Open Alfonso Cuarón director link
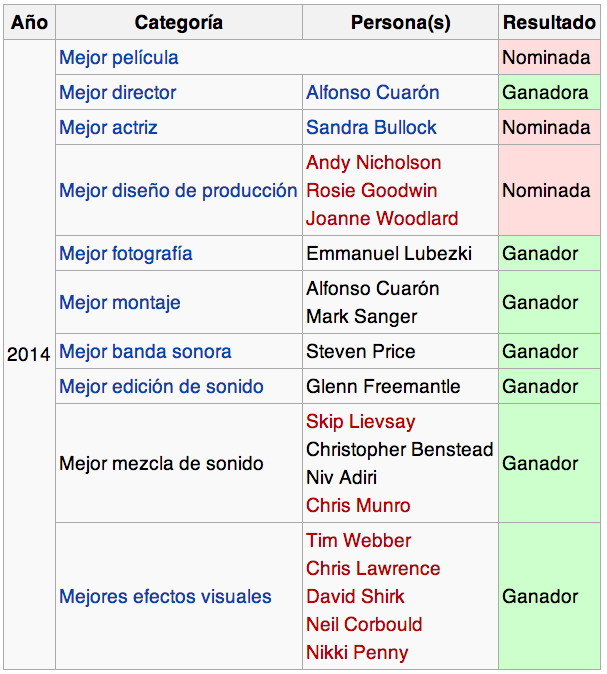 [372, 93]
